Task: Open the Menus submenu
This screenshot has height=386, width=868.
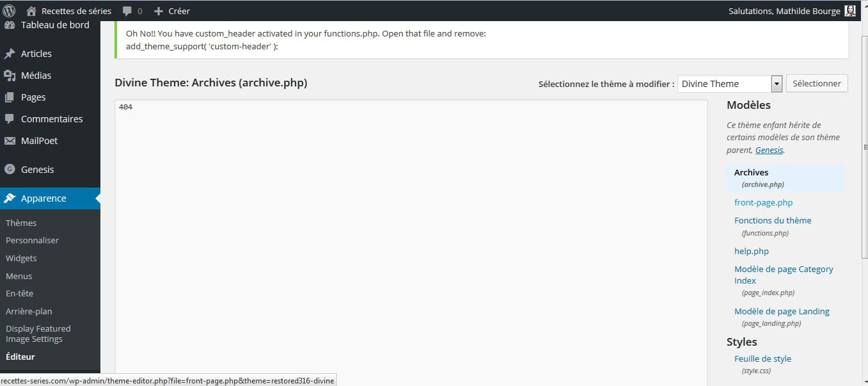Action: point(19,277)
